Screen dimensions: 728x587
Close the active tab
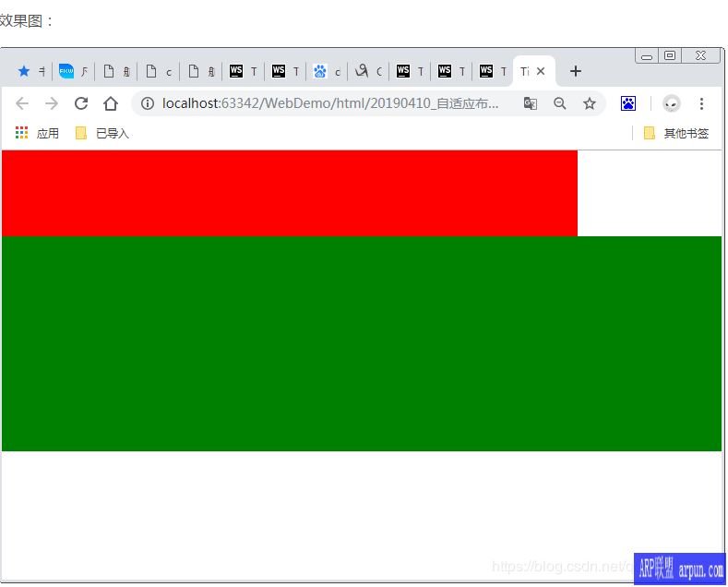point(541,71)
